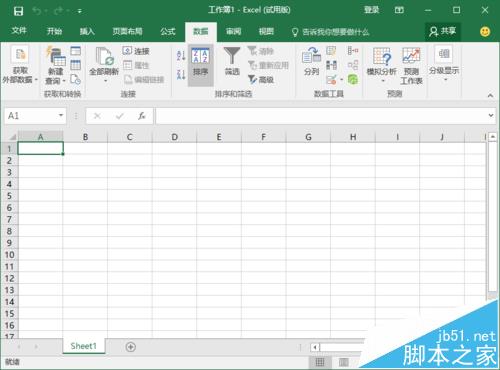Open the Name Box dropdown arrow
The image size is (500, 370).
[x=61, y=115]
